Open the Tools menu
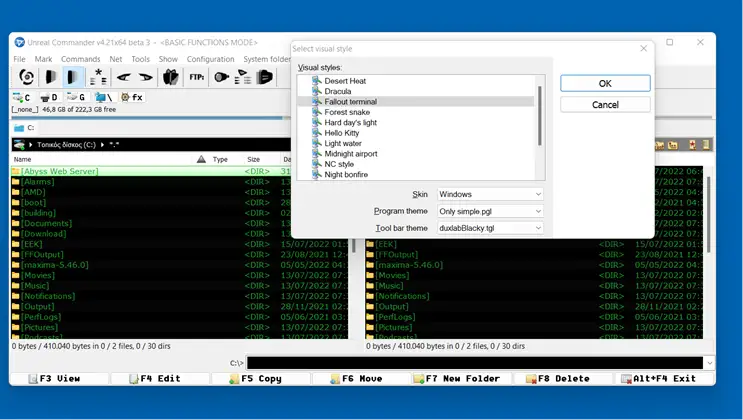Viewport: 743px width, 420px height. (140, 59)
